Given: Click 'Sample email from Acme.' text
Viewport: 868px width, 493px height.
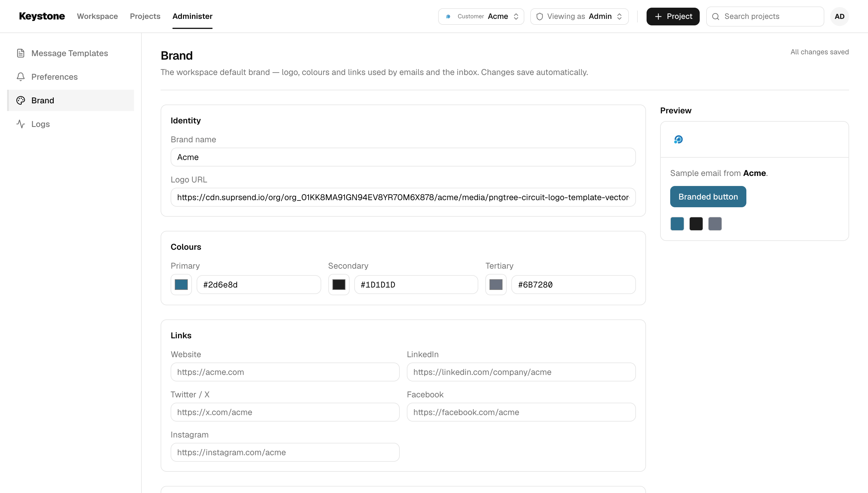Looking at the screenshot, I should 719,173.
